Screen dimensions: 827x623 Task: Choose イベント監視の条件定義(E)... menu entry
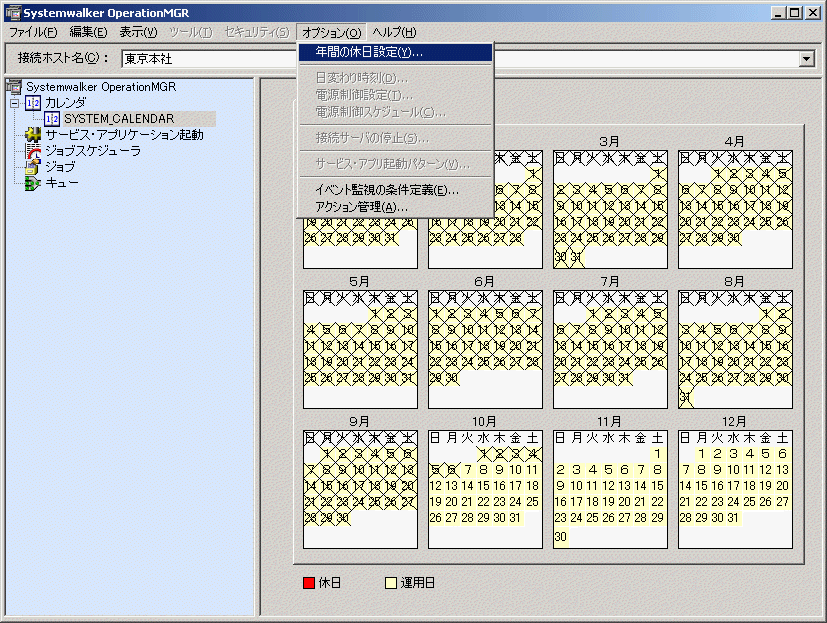click(396, 190)
